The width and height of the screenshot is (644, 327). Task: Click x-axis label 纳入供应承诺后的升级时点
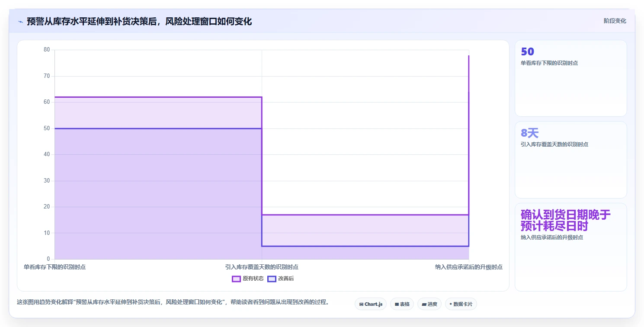pos(469,267)
